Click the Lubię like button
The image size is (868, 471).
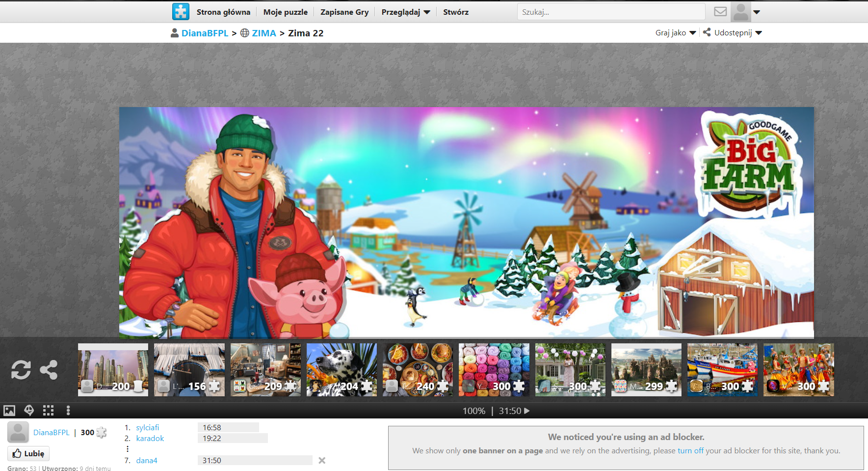click(x=28, y=453)
